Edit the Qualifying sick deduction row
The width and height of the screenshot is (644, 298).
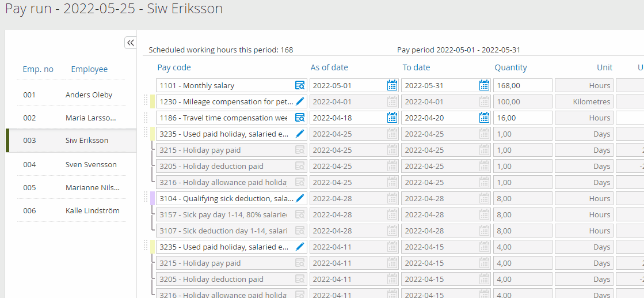(300, 199)
